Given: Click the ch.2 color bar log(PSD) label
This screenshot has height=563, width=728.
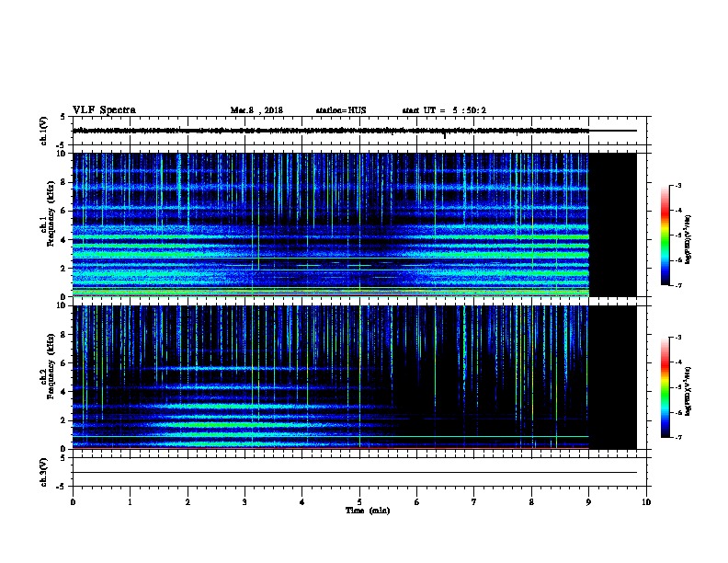Looking at the screenshot, I should 688,392.
